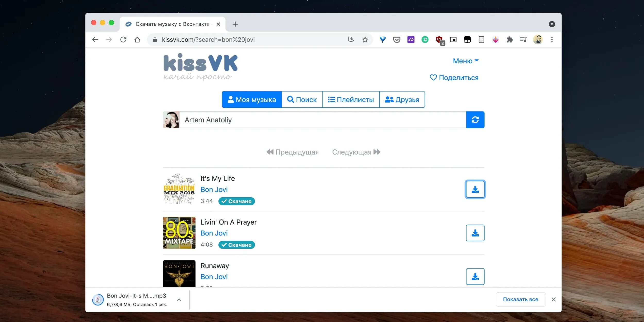Open the media controls playlist icon
The width and height of the screenshot is (644, 322).
click(523, 39)
